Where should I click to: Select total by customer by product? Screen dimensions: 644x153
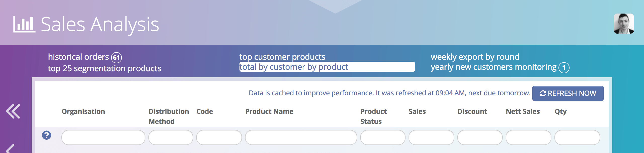294,67
